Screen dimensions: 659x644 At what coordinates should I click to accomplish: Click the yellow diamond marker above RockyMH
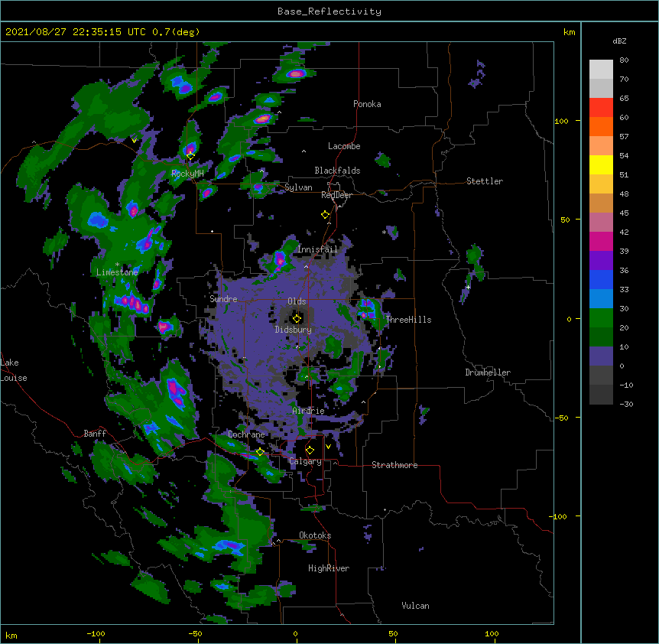pyautogui.click(x=190, y=156)
